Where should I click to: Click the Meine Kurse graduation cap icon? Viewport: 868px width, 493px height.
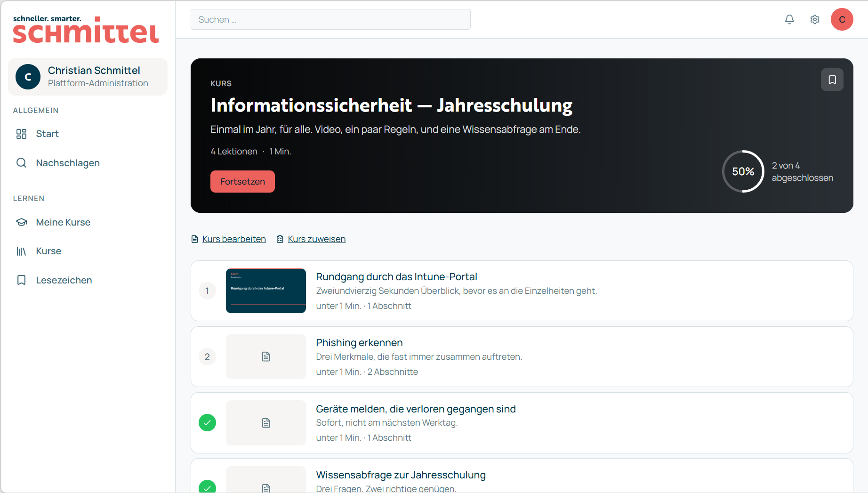[x=21, y=222]
